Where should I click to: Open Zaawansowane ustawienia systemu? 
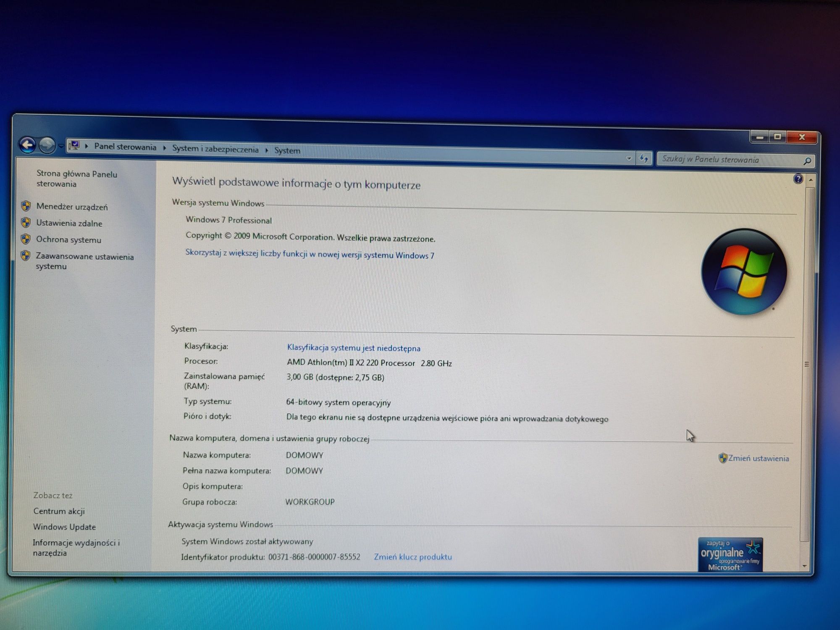[85, 261]
